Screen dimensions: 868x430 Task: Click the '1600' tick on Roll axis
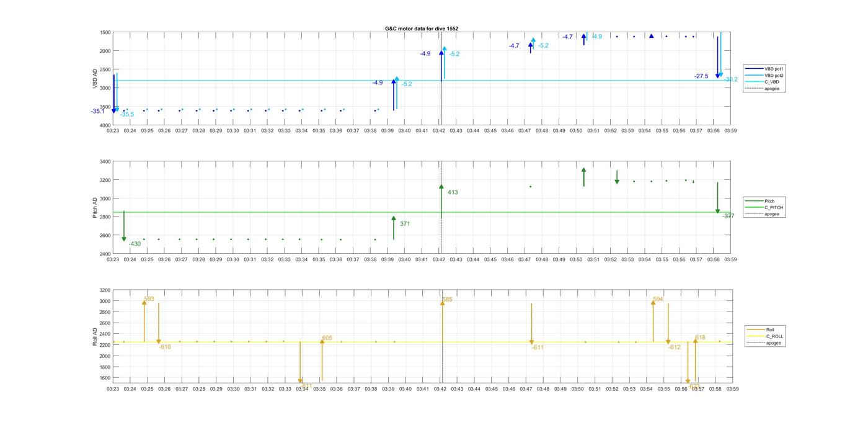click(106, 378)
